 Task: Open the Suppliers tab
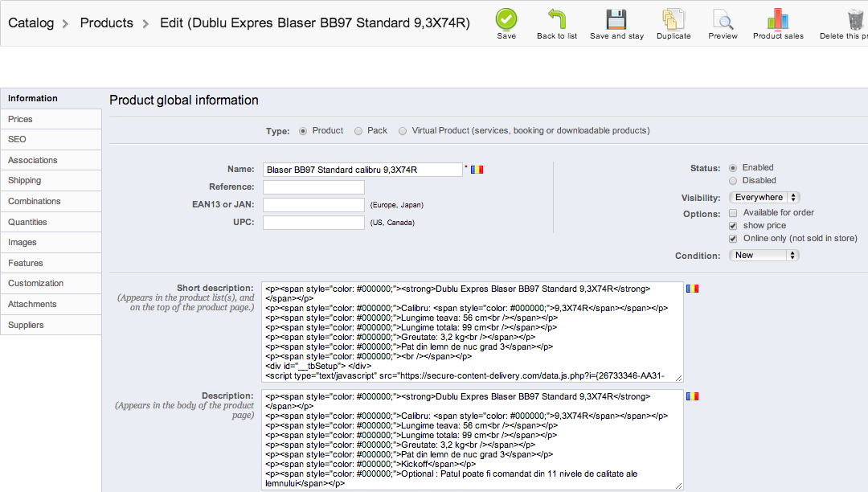[51, 325]
